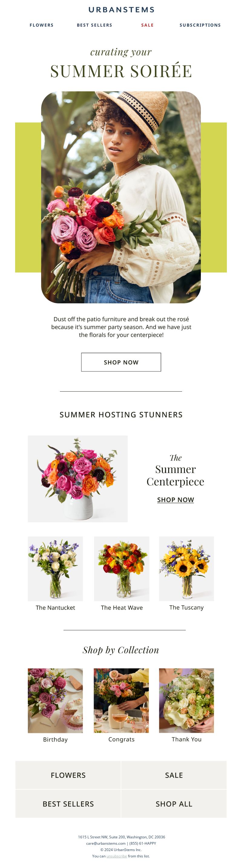Click the Sale footer tile
This screenshot has width=242, height=868.
174,775
